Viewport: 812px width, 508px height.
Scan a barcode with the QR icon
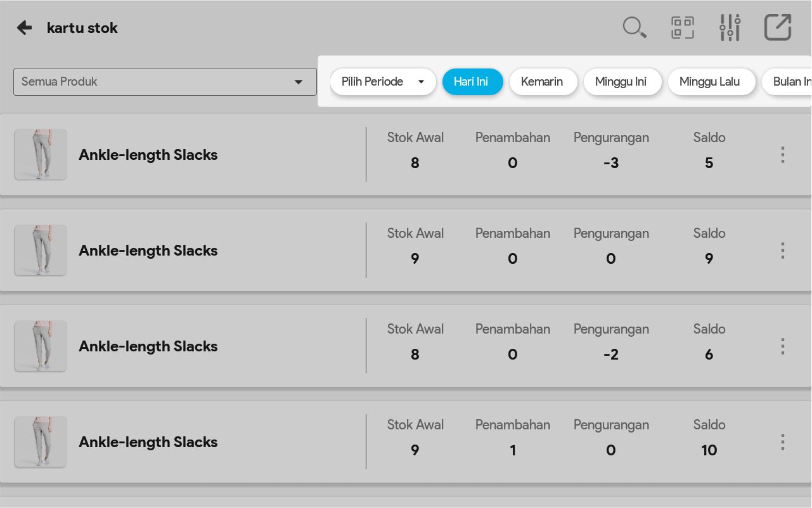[682, 28]
